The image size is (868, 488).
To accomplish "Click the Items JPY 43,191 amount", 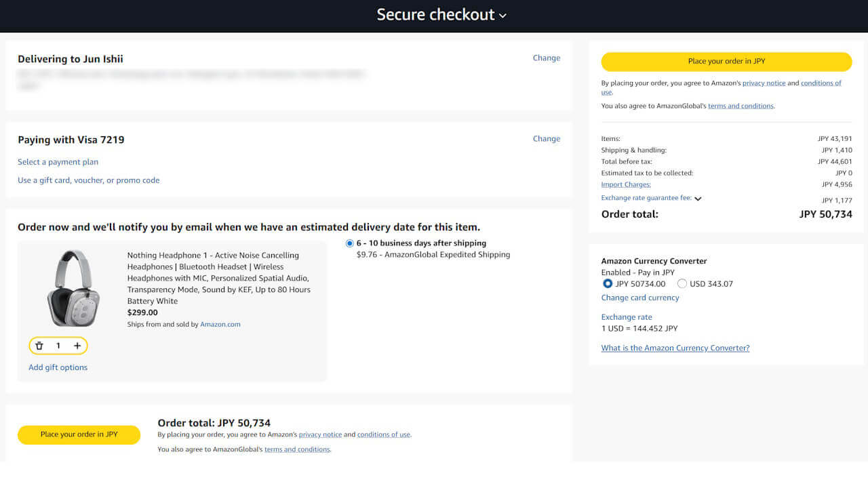I will (835, 138).
